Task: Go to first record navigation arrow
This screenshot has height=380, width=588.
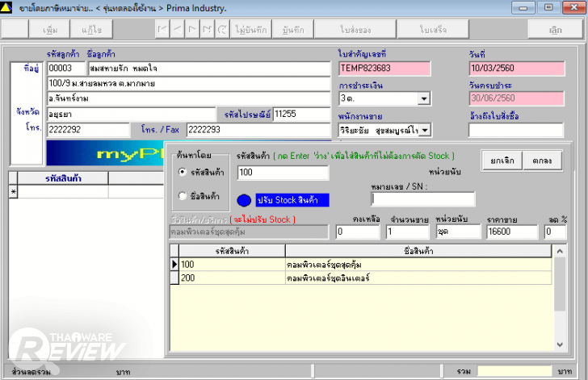Action: pyautogui.click(x=162, y=30)
